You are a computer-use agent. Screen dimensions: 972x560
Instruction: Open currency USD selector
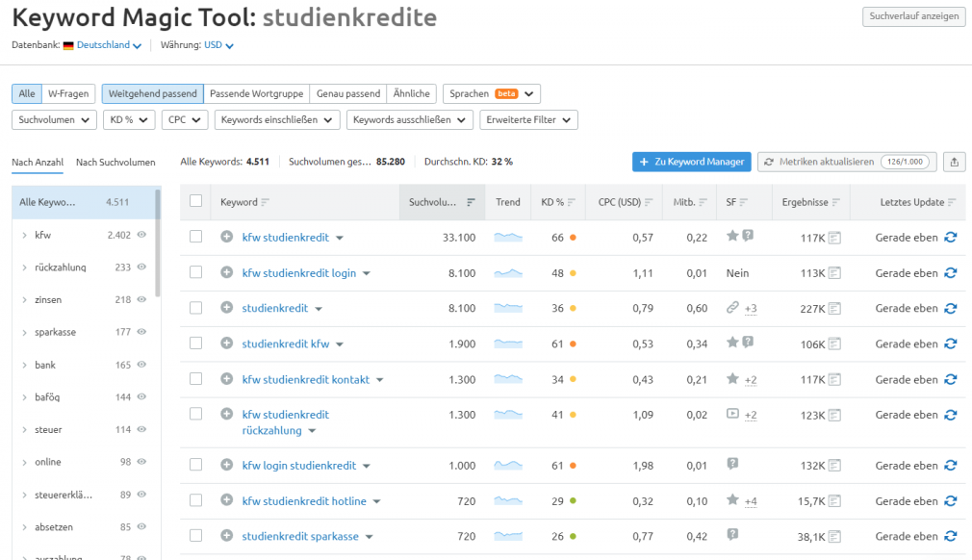pyautogui.click(x=218, y=45)
